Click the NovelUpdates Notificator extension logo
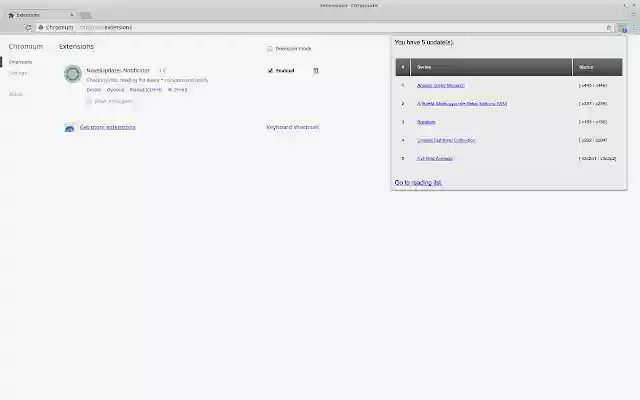Image resolution: width=640 pixels, height=400 pixels. pos(73,74)
